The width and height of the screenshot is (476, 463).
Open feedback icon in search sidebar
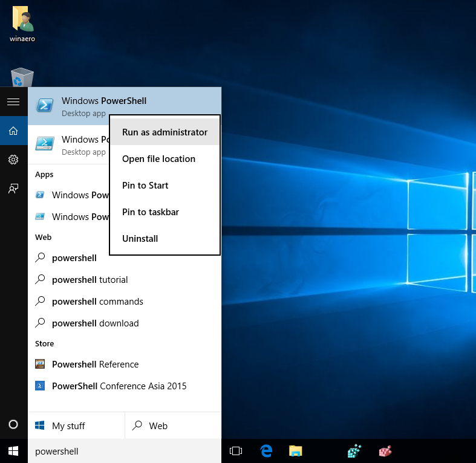click(x=13, y=189)
